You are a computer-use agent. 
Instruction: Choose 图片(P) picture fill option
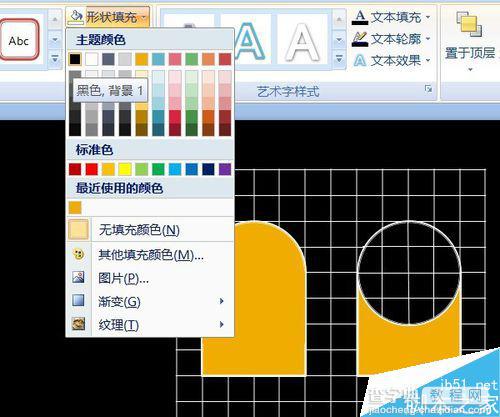[x=150, y=278]
